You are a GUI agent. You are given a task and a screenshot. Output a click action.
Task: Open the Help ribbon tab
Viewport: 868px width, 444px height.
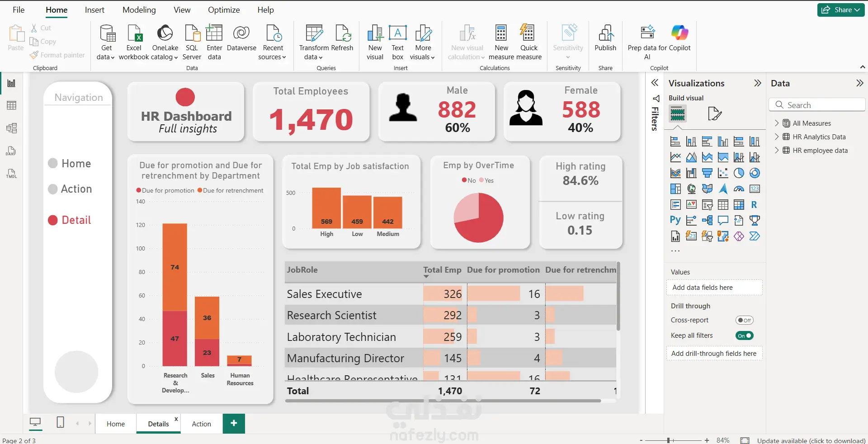(266, 10)
